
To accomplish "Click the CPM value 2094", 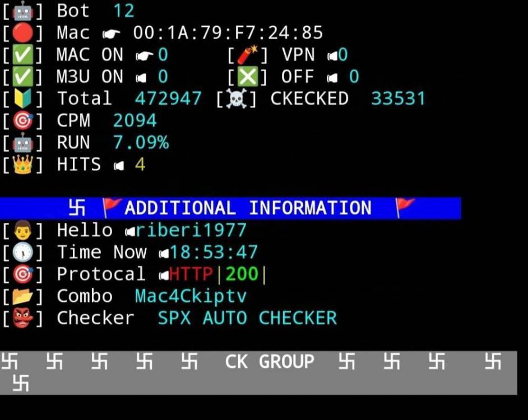I will 135,120.
